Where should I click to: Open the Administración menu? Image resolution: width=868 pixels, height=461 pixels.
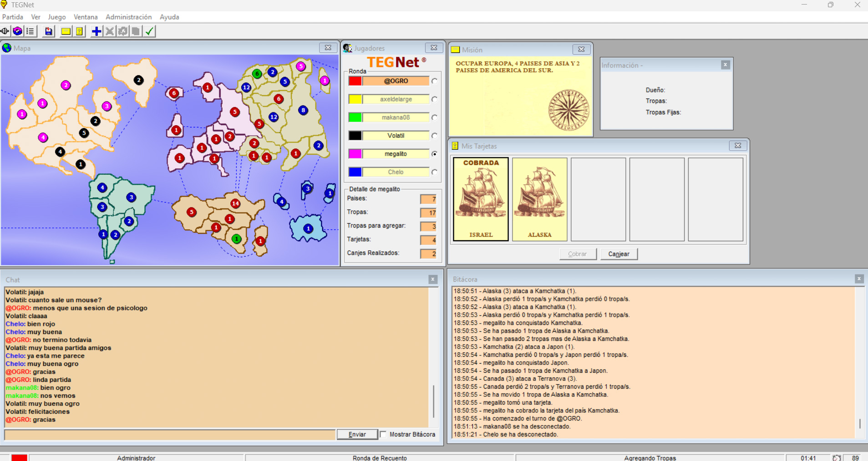(x=128, y=17)
